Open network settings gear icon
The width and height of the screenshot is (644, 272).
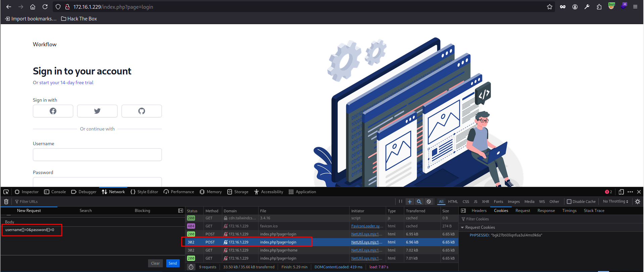(638, 202)
